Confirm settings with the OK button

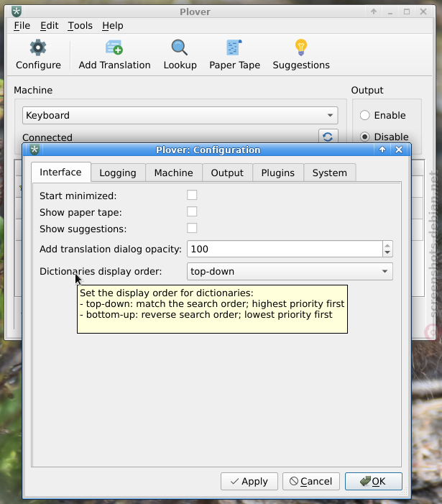[374, 481]
